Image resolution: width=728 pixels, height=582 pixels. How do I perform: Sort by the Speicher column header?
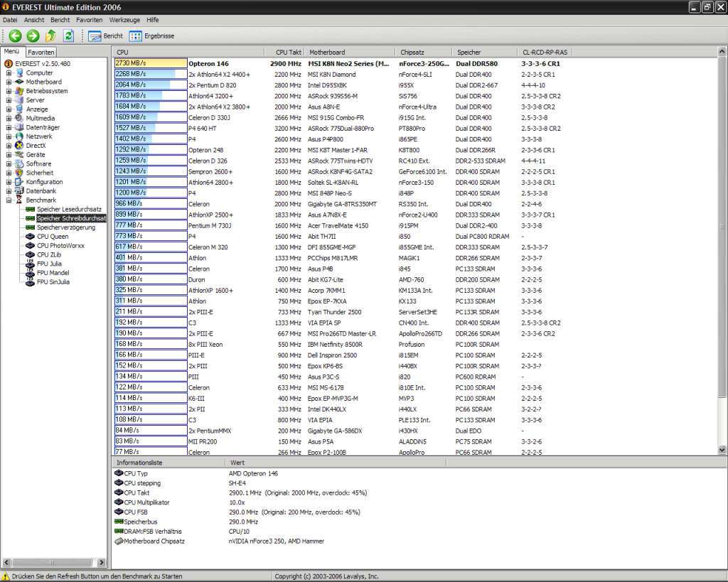(x=484, y=52)
